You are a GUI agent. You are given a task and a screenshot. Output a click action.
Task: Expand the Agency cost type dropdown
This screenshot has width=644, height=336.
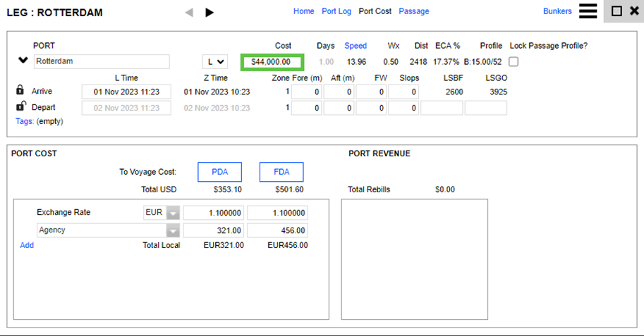coord(173,231)
